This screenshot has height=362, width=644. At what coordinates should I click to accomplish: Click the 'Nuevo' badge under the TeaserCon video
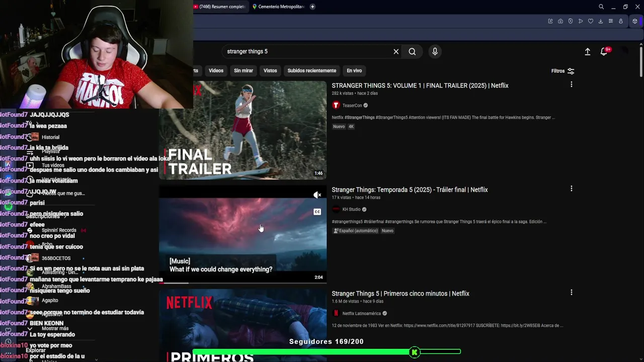339,127
